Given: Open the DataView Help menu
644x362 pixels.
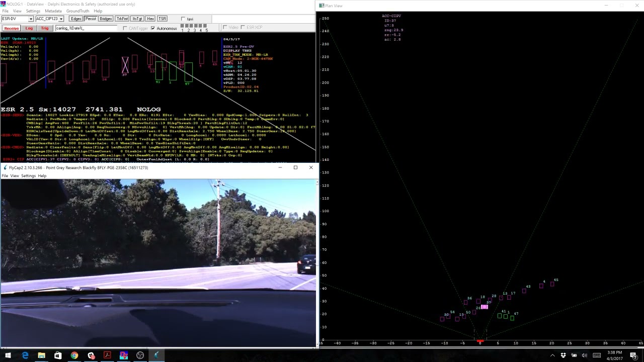Looking at the screenshot, I should [x=98, y=11].
